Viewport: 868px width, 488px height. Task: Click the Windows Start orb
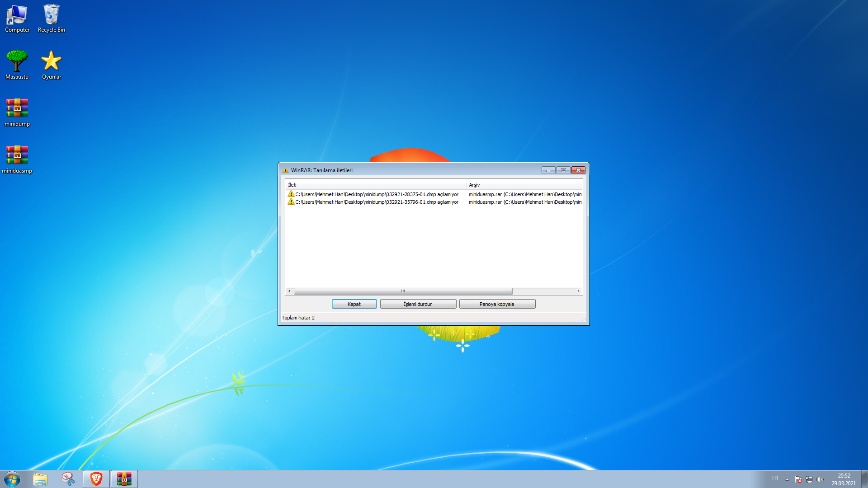pyautogui.click(x=12, y=479)
